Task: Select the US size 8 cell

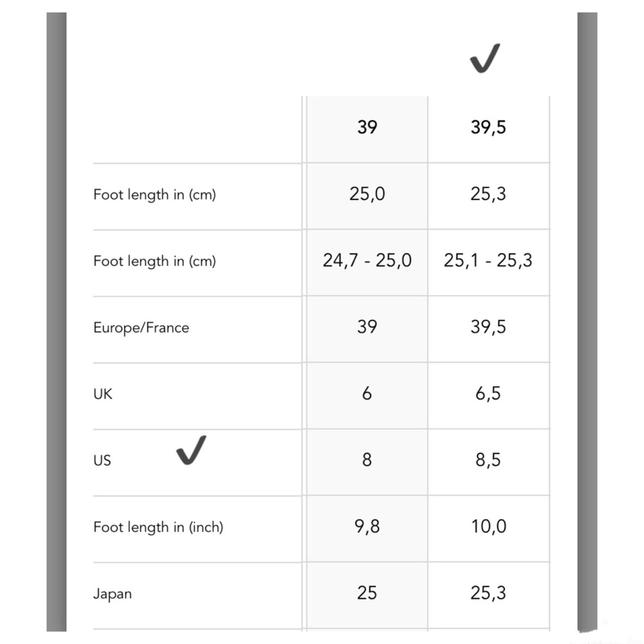Action: pos(366,460)
